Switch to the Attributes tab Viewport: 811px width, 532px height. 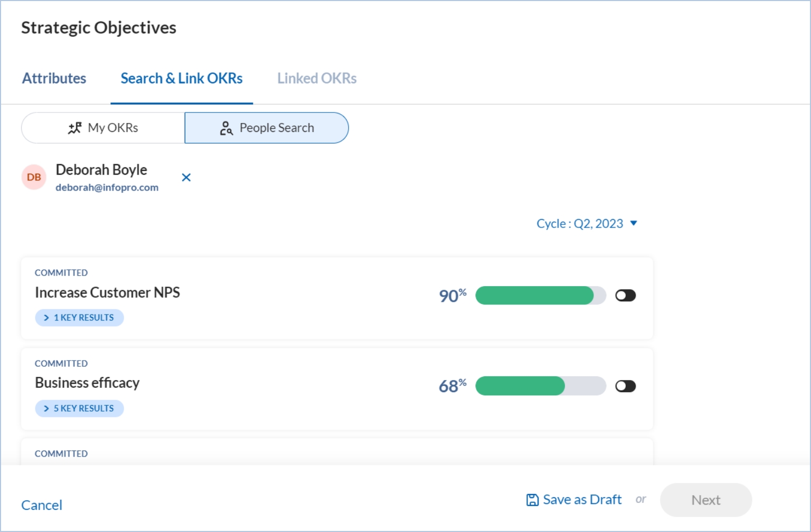pos(54,79)
